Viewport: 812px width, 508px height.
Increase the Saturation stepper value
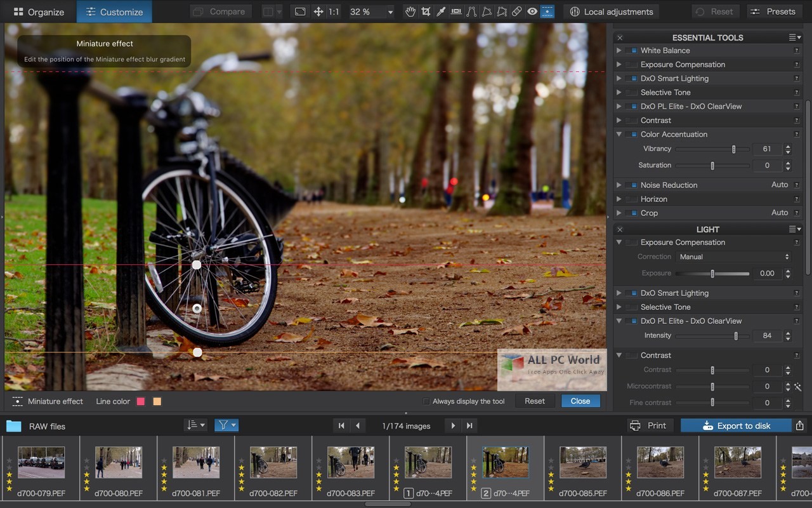click(788, 163)
